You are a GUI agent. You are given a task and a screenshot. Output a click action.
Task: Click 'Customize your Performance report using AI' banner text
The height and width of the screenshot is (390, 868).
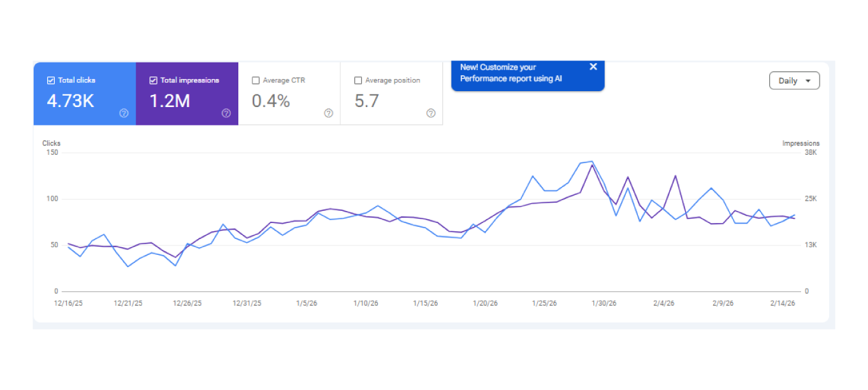pos(510,73)
